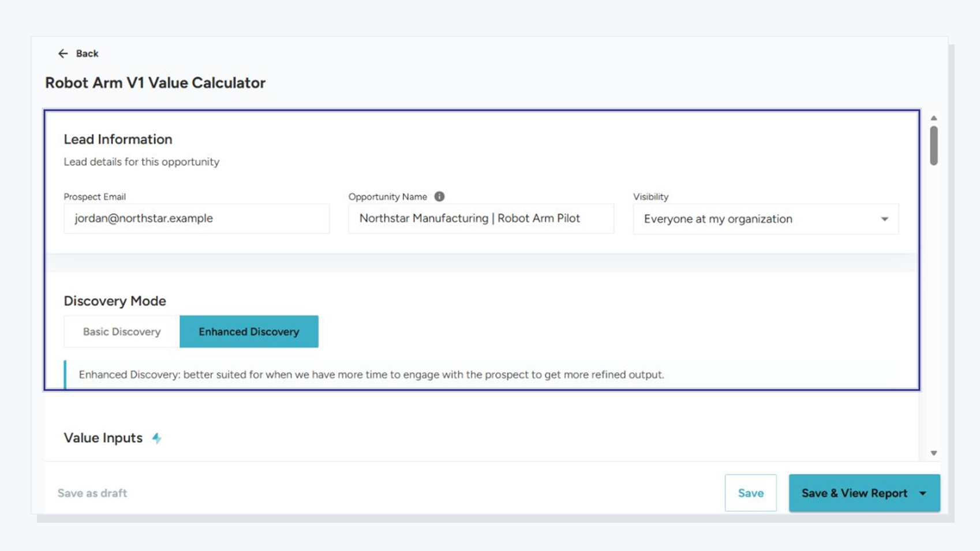980x551 pixels.
Task: Go Back to the previous page
Action: pos(78,54)
